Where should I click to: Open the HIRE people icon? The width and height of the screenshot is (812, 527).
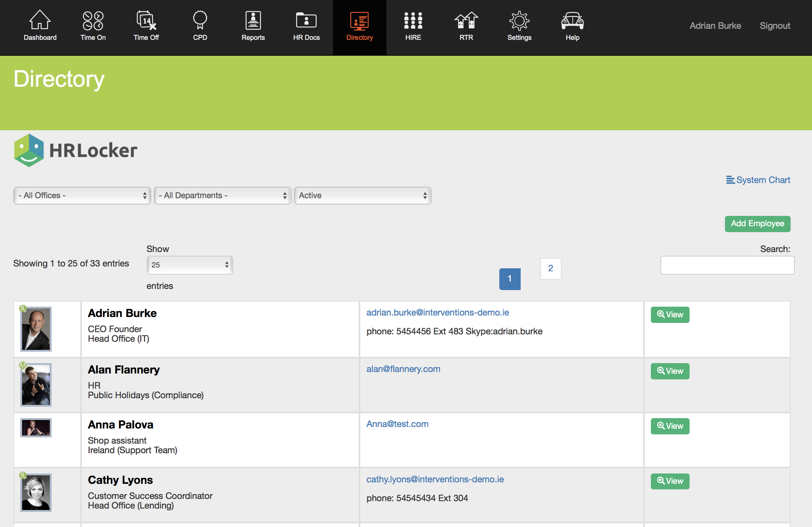pos(413,20)
